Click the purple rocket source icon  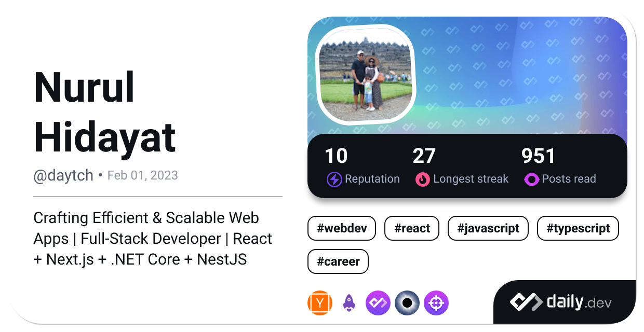(x=348, y=303)
